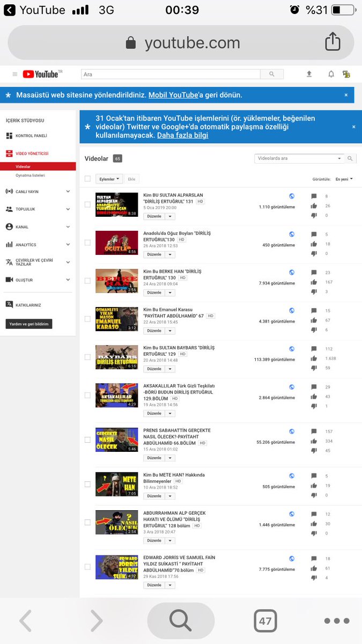Open the 47 tabs switcher
Screen dimensions: 362x644
tap(265, 621)
